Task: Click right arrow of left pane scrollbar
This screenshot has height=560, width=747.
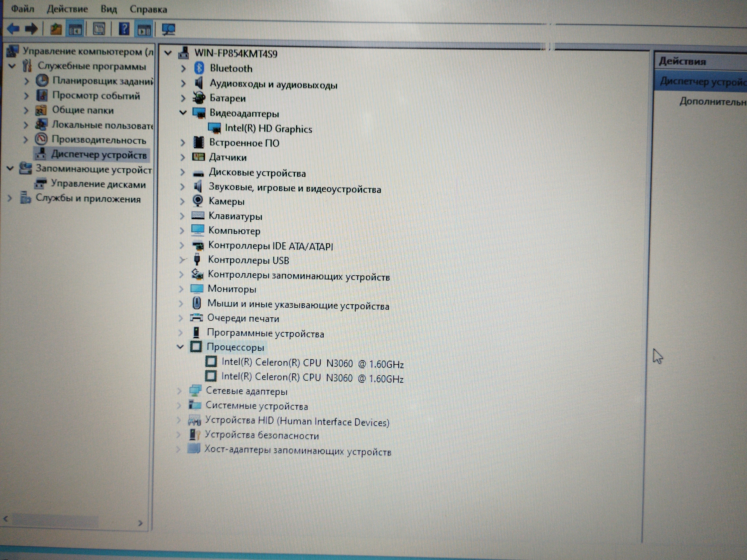Action: tap(140, 523)
